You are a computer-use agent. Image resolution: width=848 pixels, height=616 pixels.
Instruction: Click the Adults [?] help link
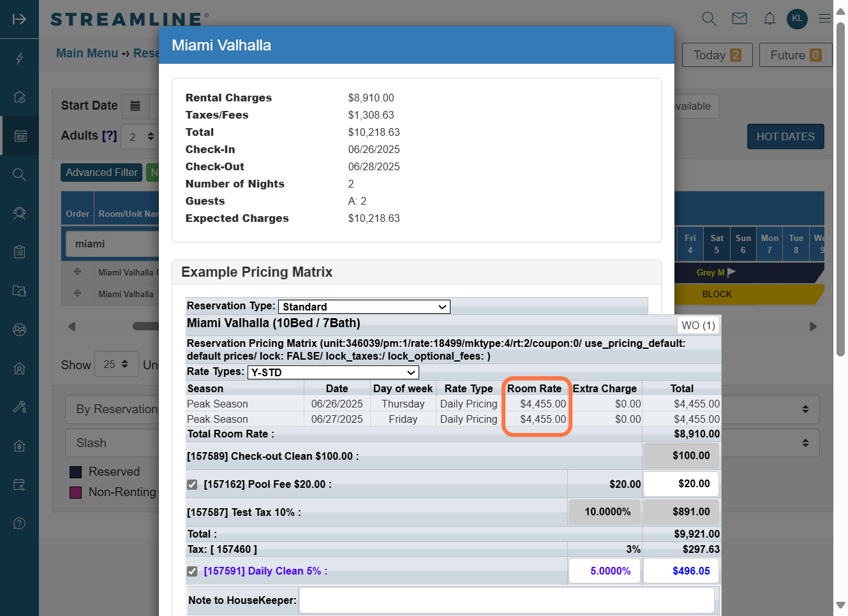109,136
